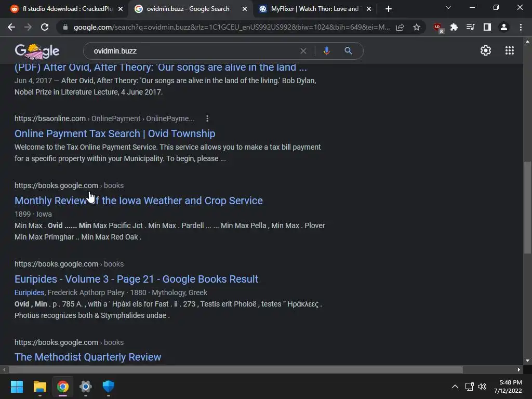The image size is (532, 399).
Task: Reload the current Google search page
Action: click(45, 27)
